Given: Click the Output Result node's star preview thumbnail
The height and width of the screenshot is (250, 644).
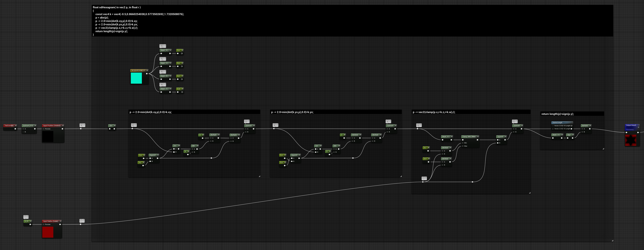Looking at the screenshot, I should tap(631, 140).
